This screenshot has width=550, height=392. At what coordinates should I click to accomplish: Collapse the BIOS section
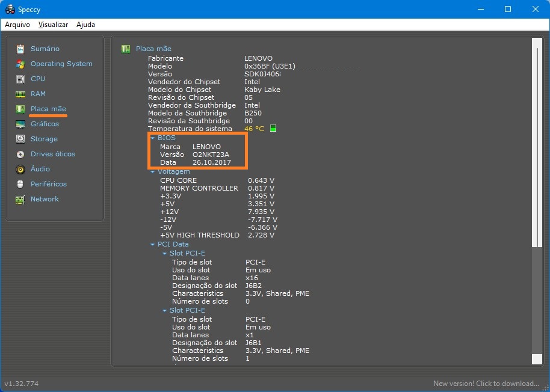pos(153,138)
